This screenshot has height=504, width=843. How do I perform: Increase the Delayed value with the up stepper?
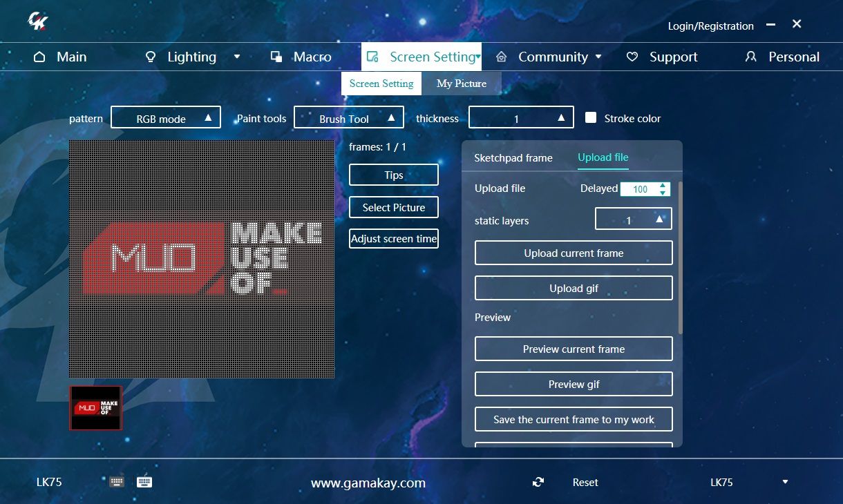[x=662, y=185]
